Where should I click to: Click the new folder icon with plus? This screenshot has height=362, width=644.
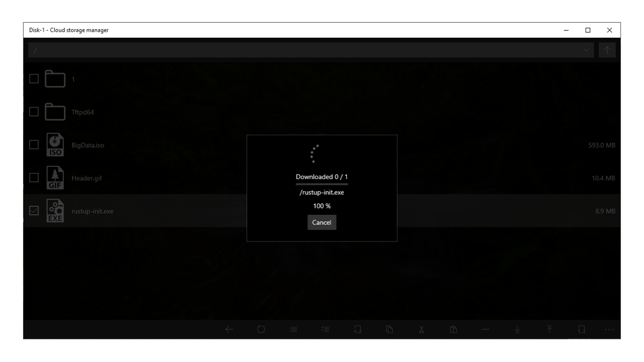pos(357,329)
